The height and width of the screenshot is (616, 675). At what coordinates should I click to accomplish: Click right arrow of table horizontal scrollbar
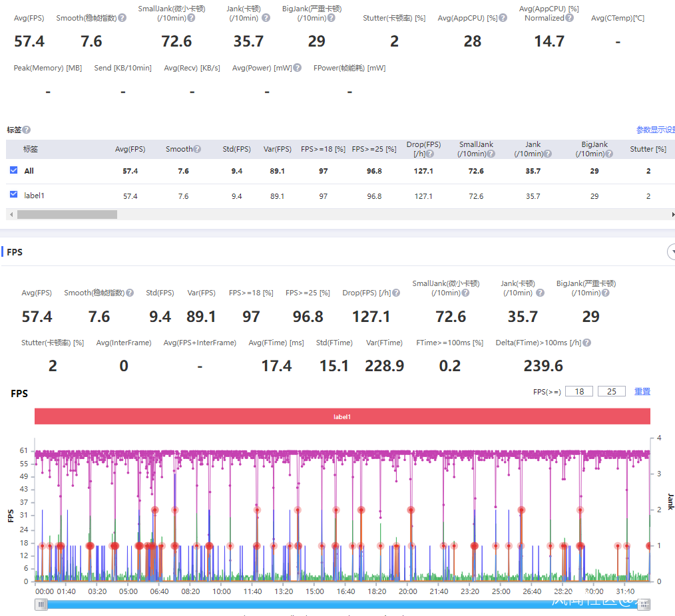(x=672, y=215)
